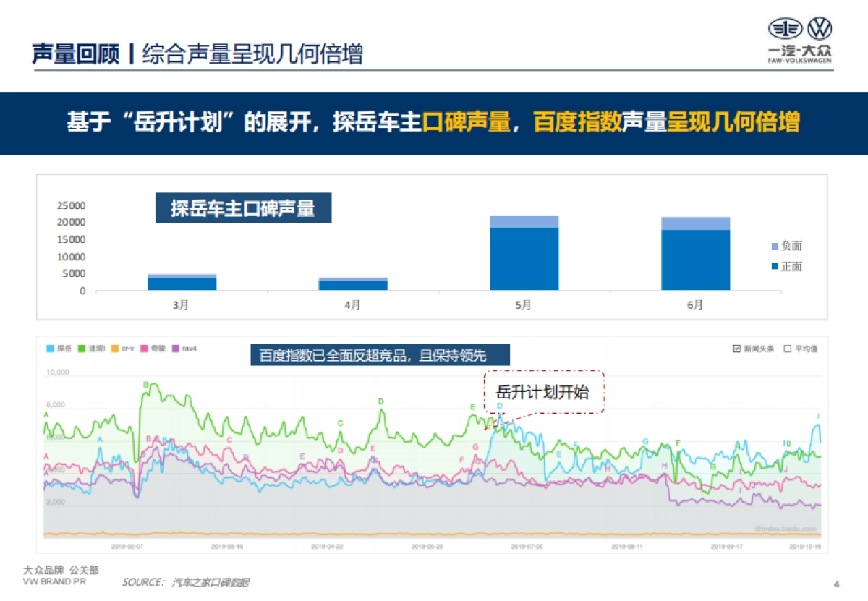The width and height of the screenshot is (868, 601).
Task: Select the cr-v orange legend marker
Action: (x=114, y=348)
